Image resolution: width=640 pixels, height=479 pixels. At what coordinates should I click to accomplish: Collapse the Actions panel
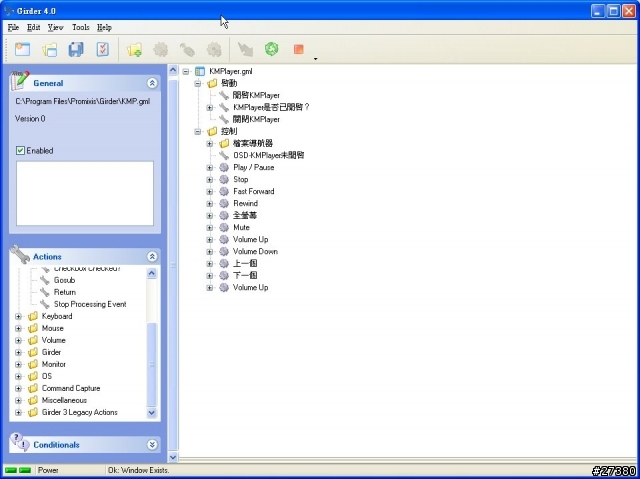[152, 257]
